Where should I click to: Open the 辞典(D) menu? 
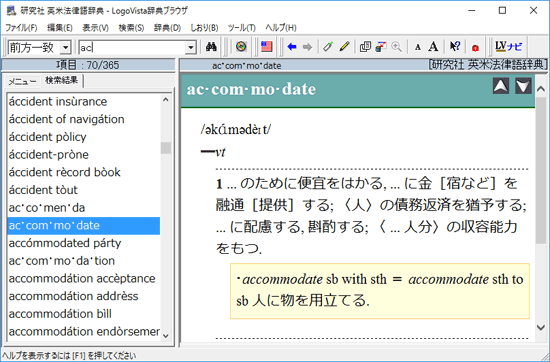point(167,28)
